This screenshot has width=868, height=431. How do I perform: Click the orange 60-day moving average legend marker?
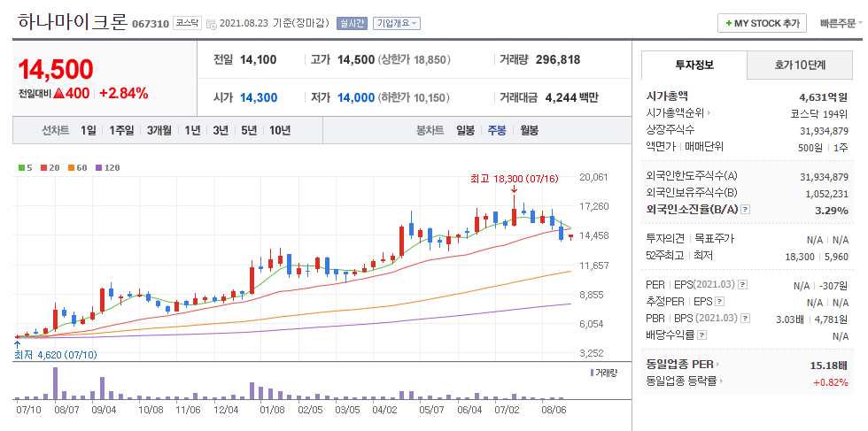pos(71,167)
